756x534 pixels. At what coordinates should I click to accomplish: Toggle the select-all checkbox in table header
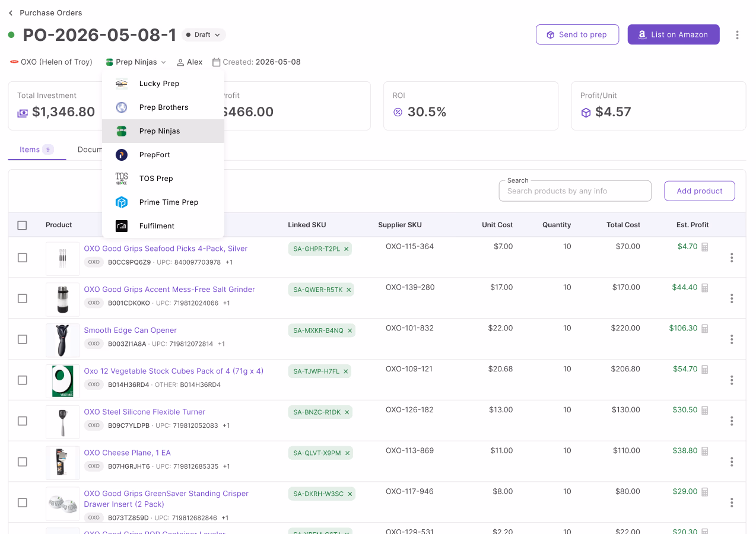(22, 225)
